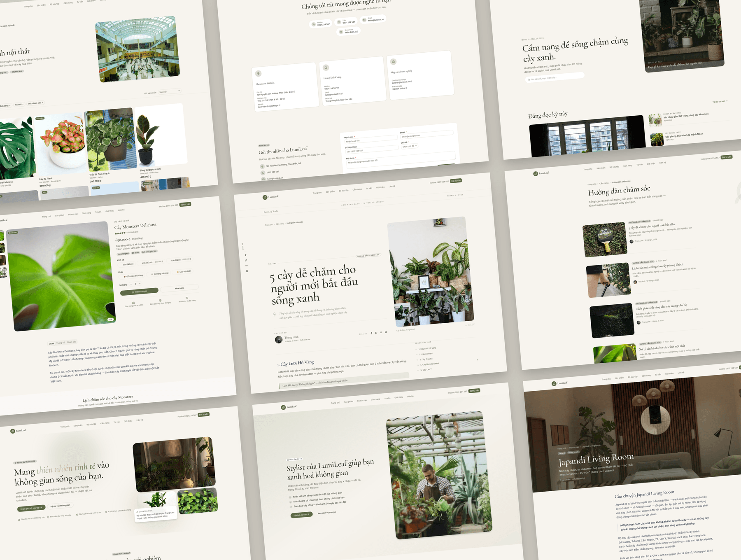Click the delivery truck icon above Giao trong 24h

(x=133, y=302)
